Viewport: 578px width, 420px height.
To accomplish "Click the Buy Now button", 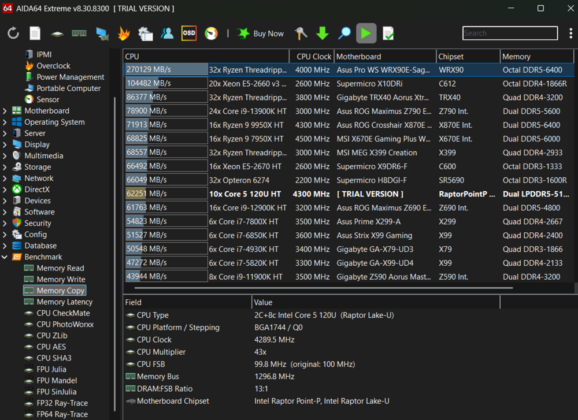I will pyautogui.click(x=260, y=34).
